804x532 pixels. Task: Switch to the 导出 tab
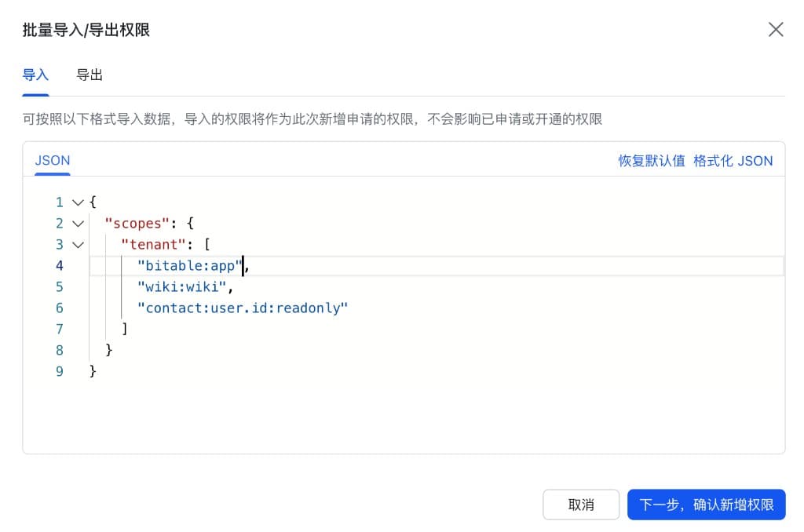click(x=90, y=75)
